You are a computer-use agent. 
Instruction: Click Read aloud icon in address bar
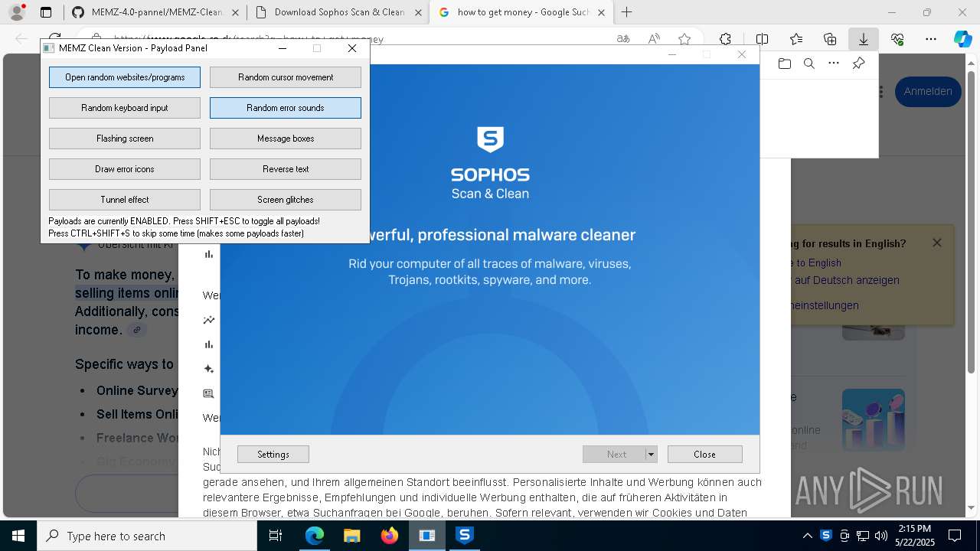[x=654, y=39]
